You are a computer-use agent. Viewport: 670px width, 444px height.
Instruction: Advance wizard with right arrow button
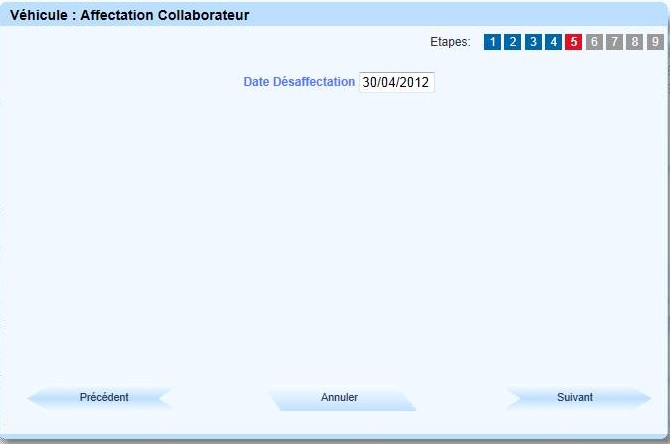pyautogui.click(x=575, y=398)
